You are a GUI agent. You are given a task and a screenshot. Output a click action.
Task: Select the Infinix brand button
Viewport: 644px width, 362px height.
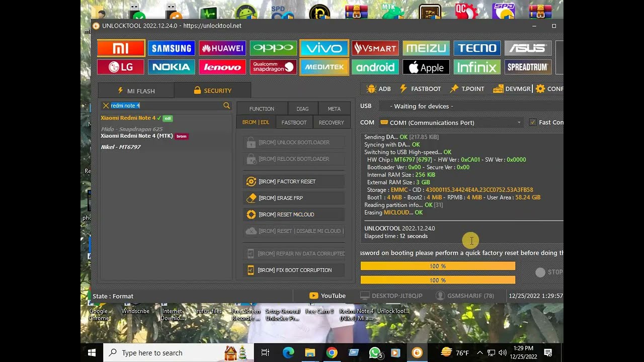(477, 67)
